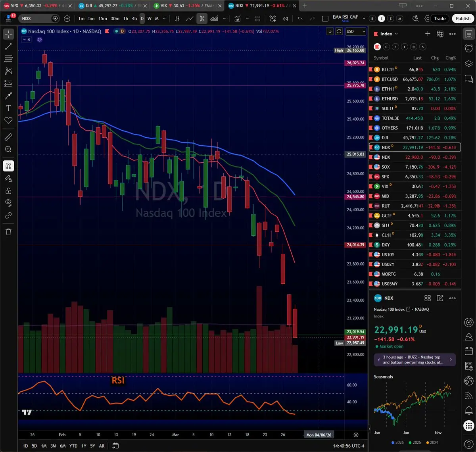This screenshot has width=476, height=452.
Task: Open the USD currency dropdown
Action: tap(356, 31)
